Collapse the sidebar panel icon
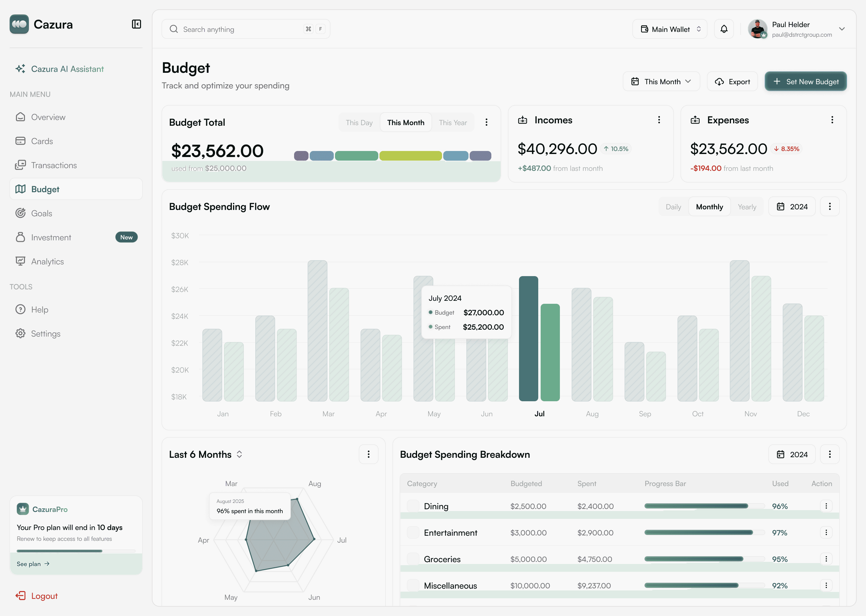The image size is (866, 616). [x=136, y=24]
